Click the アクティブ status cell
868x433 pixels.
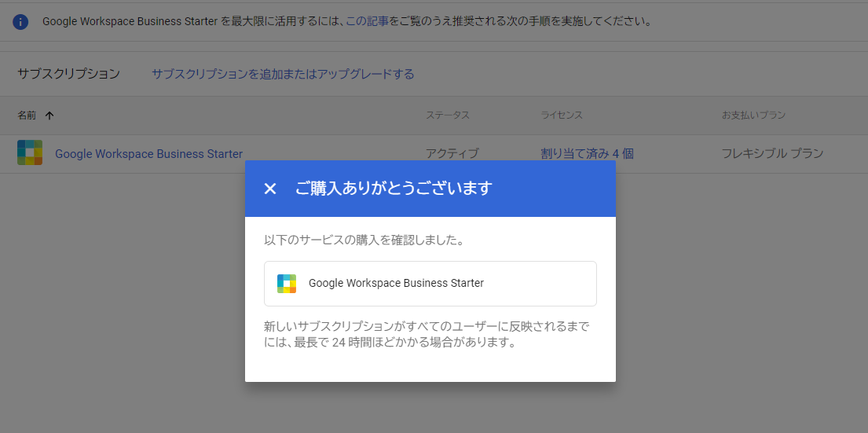pyautogui.click(x=452, y=154)
